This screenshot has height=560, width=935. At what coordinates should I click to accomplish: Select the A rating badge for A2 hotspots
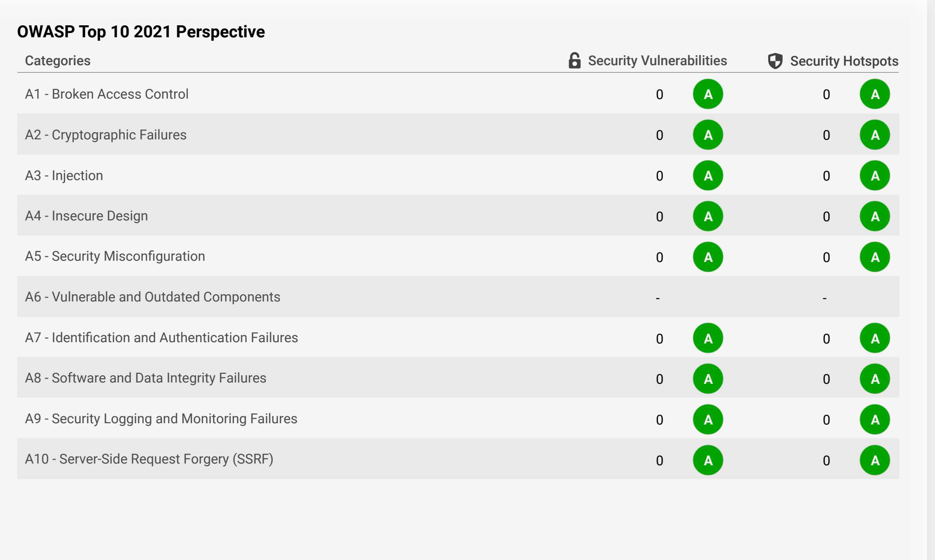click(x=875, y=134)
